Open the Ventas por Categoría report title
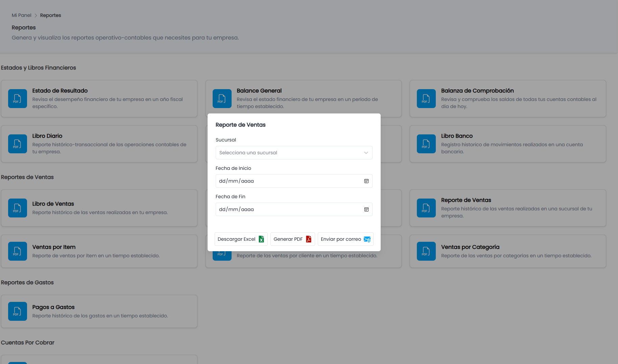Image resolution: width=618 pixels, height=364 pixels. pyautogui.click(x=470, y=247)
